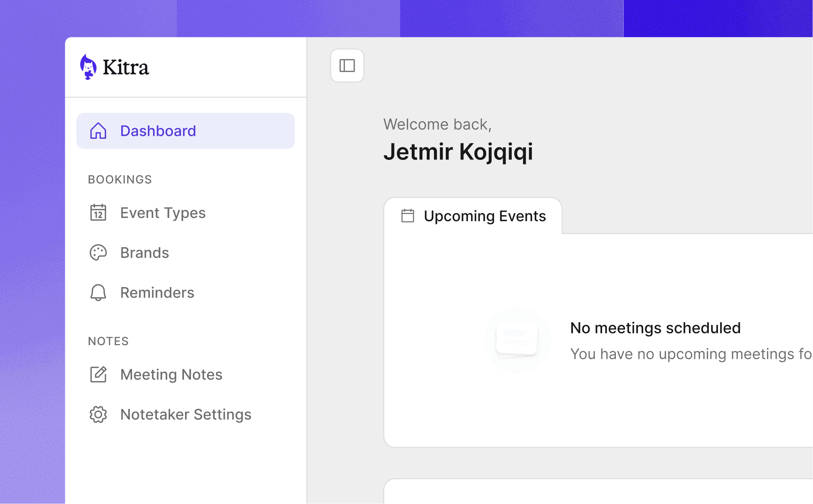The height and width of the screenshot is (504, 813).
Task: Open the Dashboard menu item
Action: pos(158,131)
